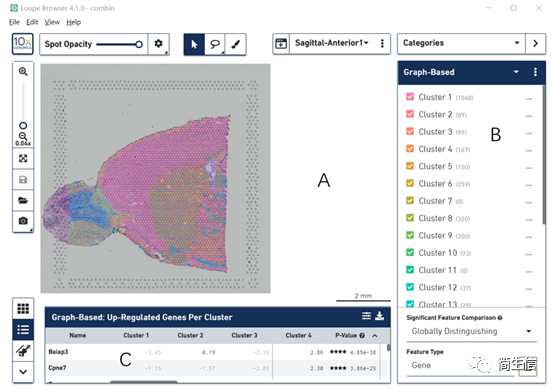Image resolution: width=554 pixels, height=389 pixels.
Task: Uncheck Cluster 1 checkbox
Action: click(410, 97)
